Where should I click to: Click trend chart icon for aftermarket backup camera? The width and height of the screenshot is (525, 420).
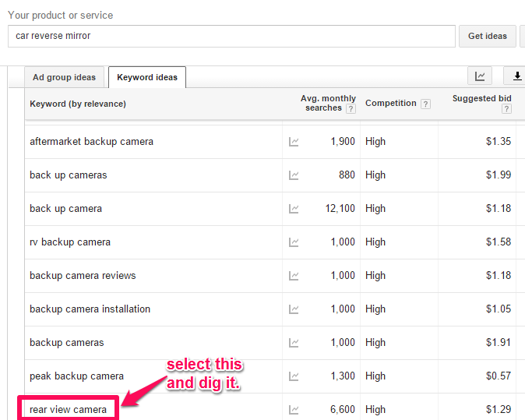[x=294, y=142]
